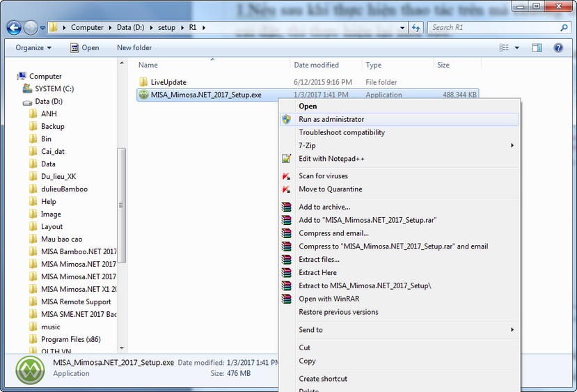Select the Layout folder in tree
The image size is (577, 392).
coord(46,226)
